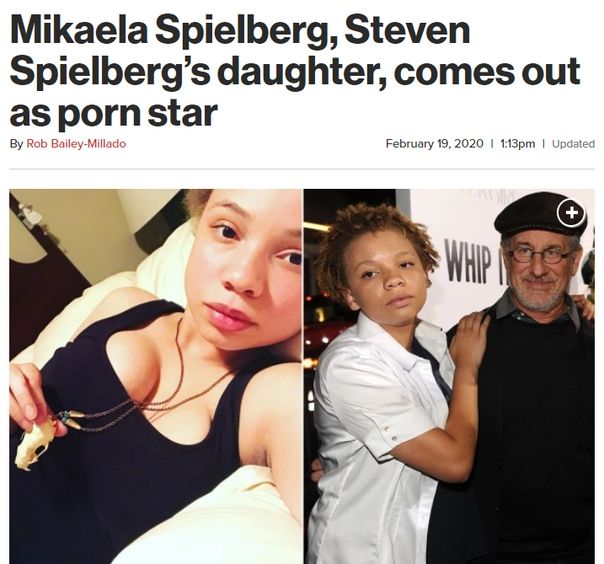Select the 'February 19, 2020' publish date
The image size is (604, 564).
coord(434,144)
